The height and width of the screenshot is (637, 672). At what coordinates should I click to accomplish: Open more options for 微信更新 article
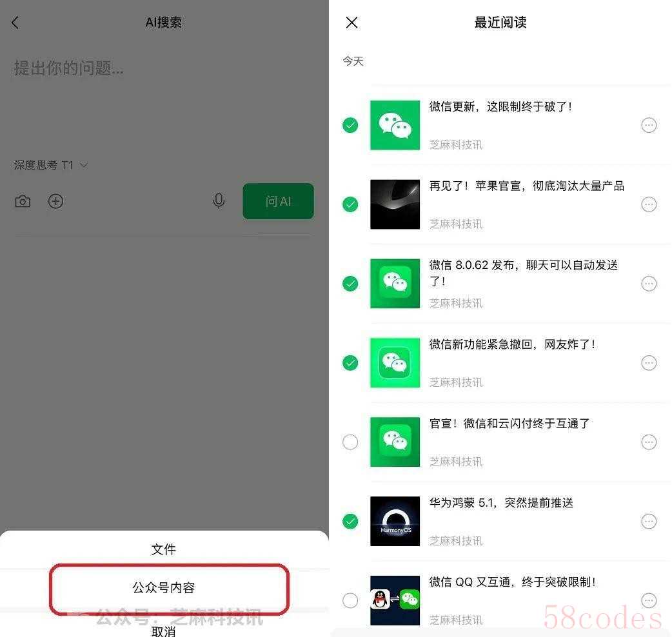(x=649, y=125)
